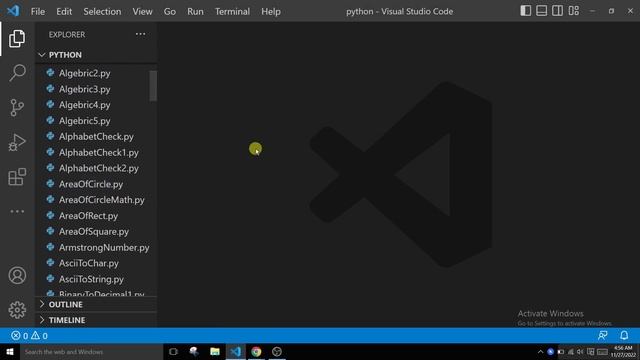The width and height of the screenshot is (640, 360).
Task: Show hidden system tray icons
Action: [540, 352]
